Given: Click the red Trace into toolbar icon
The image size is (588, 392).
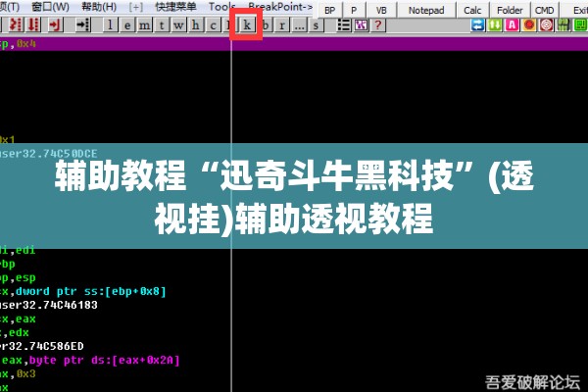Looking at the screenshot, I should [x=16, y=25].
